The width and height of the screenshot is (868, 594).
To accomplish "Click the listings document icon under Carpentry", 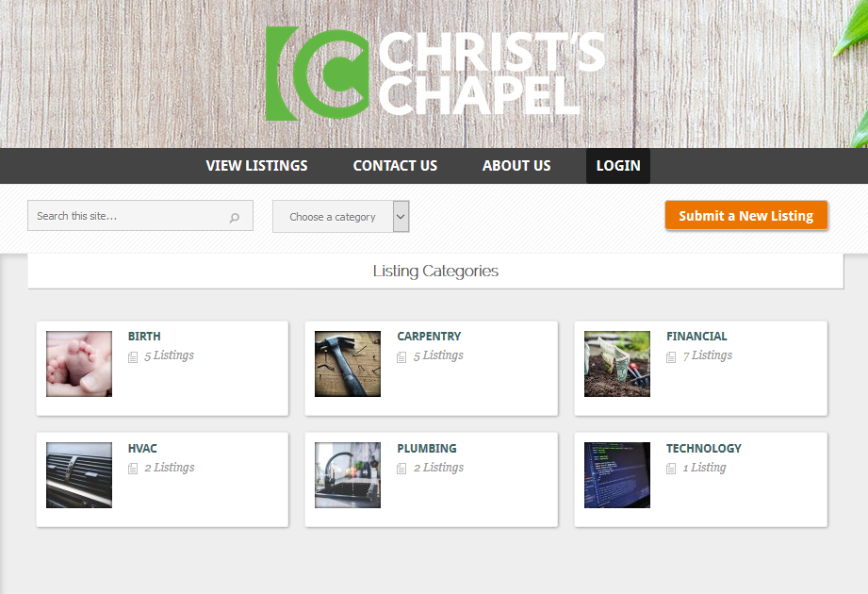I will pos(401,357).
